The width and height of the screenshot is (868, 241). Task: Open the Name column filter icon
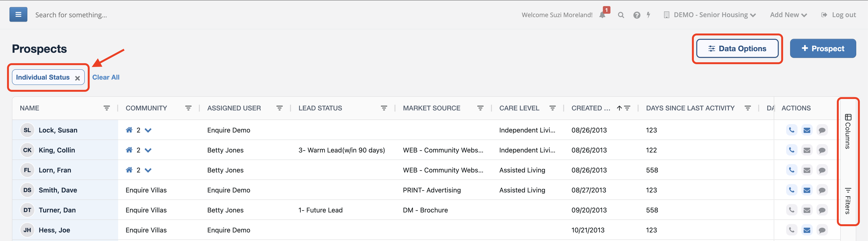point(107,108)
